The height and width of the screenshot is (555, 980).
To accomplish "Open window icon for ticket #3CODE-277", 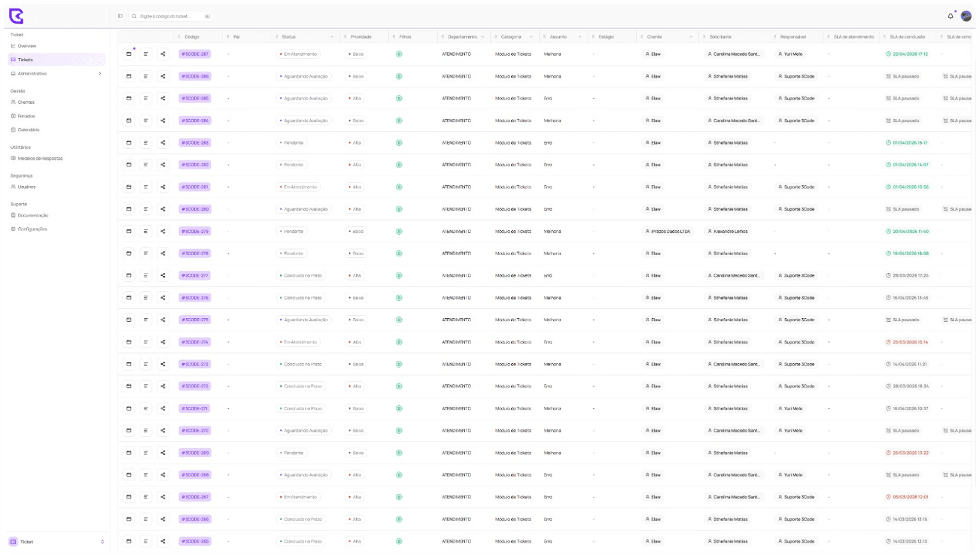I will [x=129, y=275].
